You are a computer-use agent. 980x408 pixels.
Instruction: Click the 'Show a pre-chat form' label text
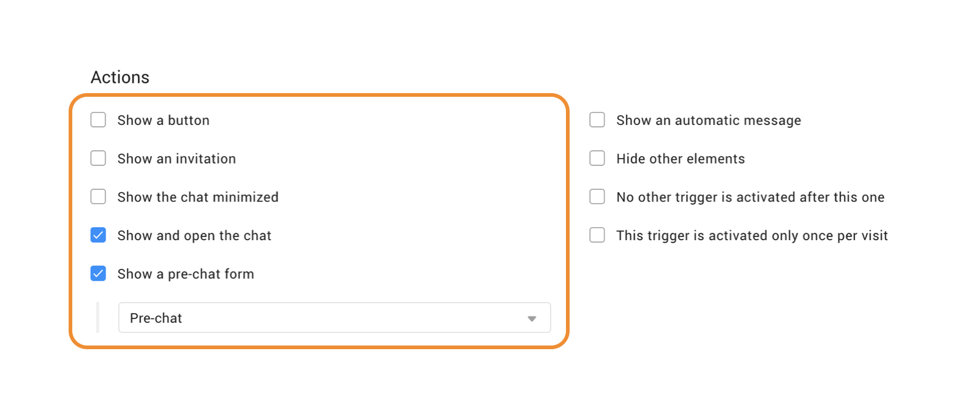186,274
